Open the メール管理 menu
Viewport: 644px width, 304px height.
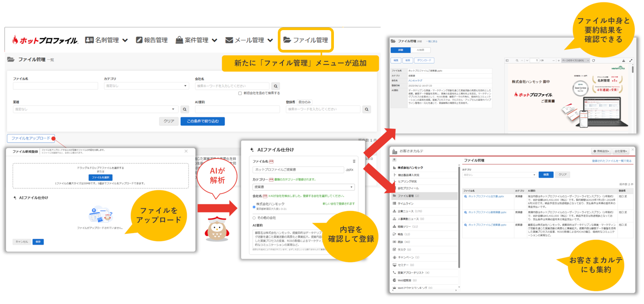coord(249,40)
